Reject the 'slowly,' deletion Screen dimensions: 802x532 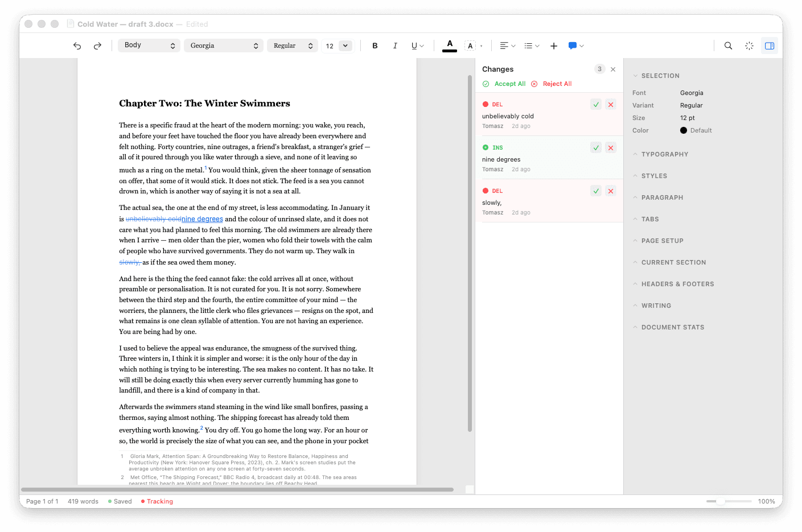point(611,191)
